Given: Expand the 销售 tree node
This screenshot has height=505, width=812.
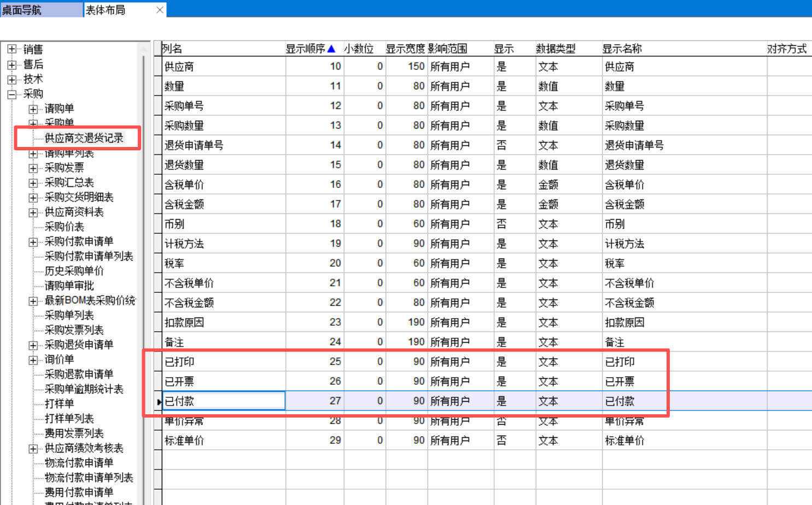Looking at the screenshot, I should point(11,49).
